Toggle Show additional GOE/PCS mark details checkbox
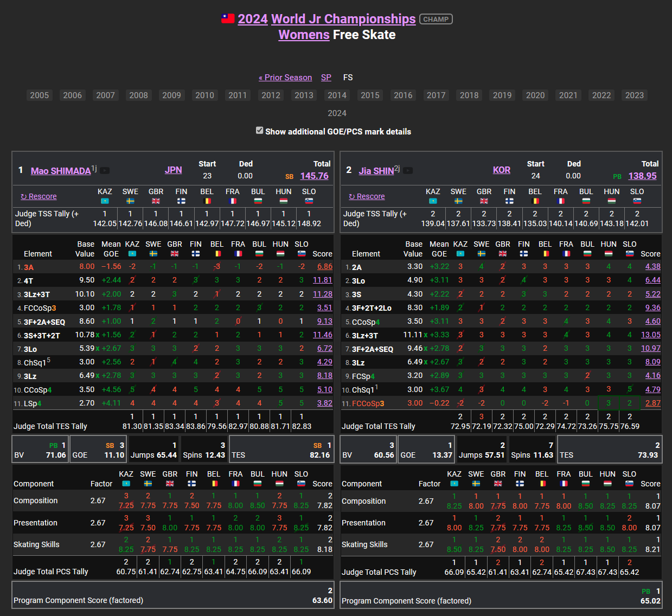This screenshot has height=616, width=672. tap(260, 131)
